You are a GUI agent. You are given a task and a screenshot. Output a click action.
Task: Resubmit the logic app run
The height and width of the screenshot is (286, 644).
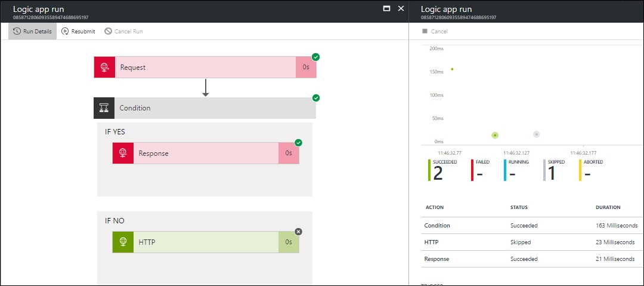click(x=78, y=31)
